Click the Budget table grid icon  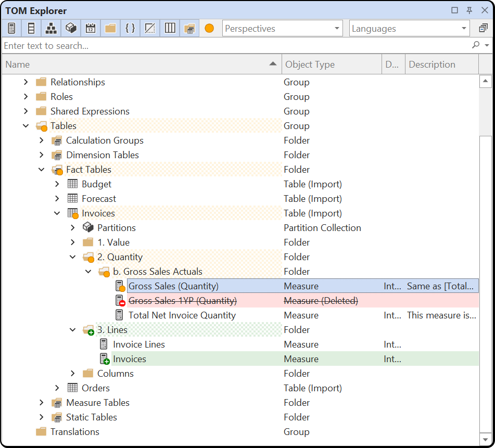pos(72,184)
